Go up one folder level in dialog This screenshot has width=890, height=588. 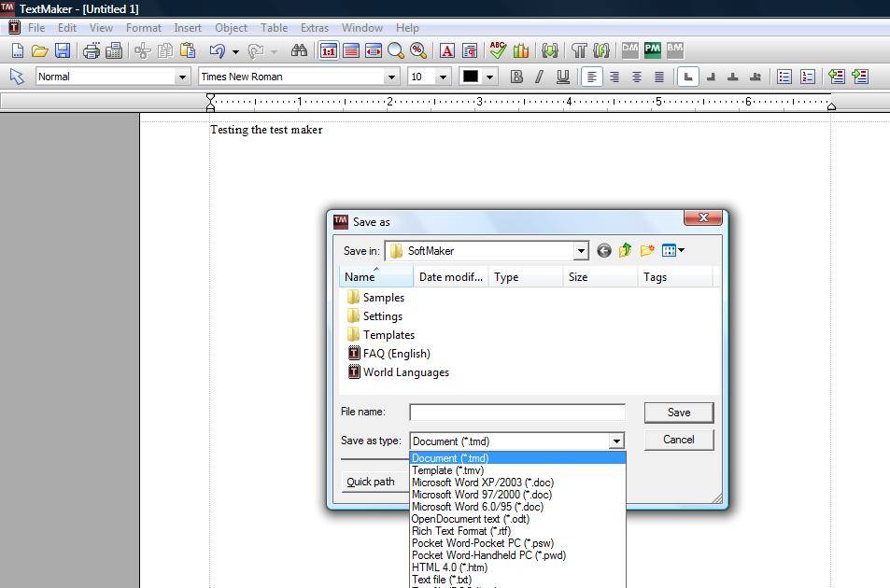(x=626, y=250)
